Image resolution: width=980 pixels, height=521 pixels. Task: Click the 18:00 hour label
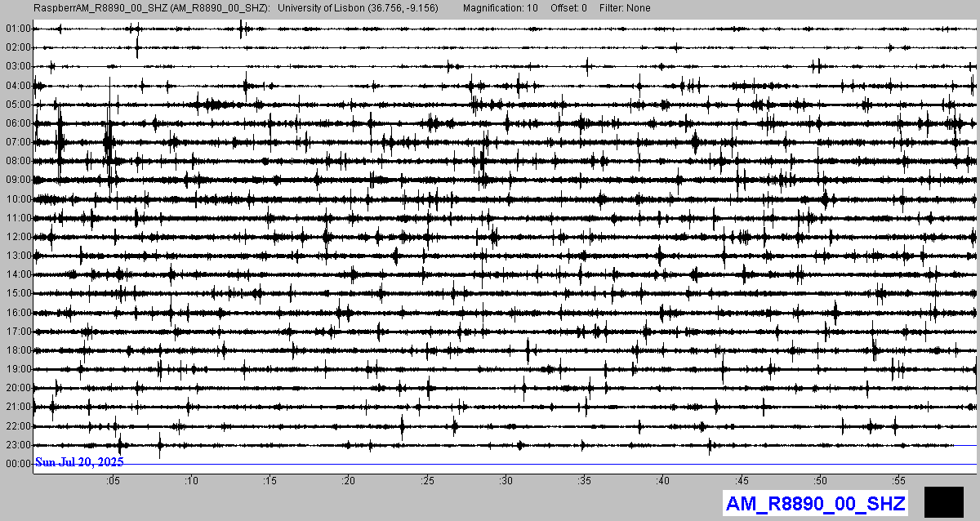click(x=18, y=350)
